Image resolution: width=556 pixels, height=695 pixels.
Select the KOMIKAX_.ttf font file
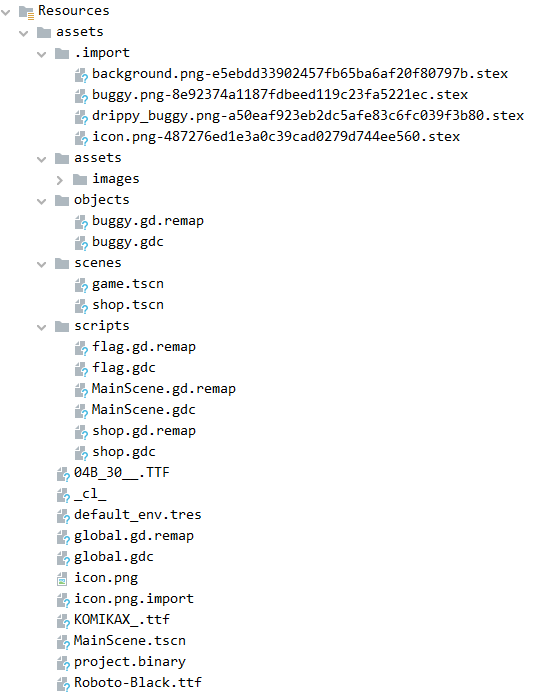(x=121, y=620)
